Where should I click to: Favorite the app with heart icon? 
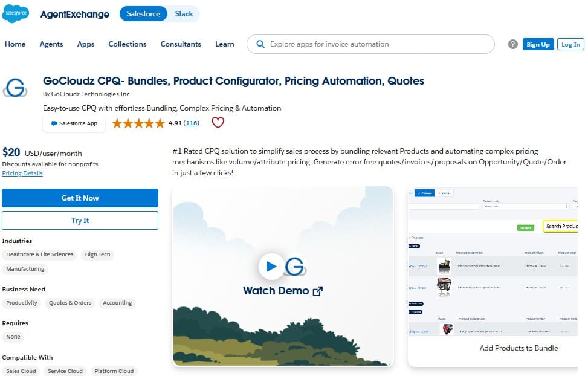[218, 122]
